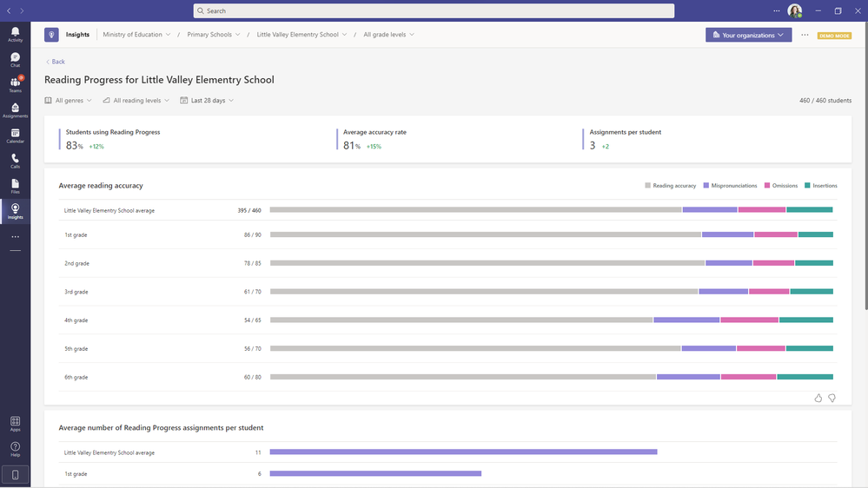This screenshot has width=868, height=488.
Task: Open the Activity feed in sidebar
Action: click(x=15, y=35)
